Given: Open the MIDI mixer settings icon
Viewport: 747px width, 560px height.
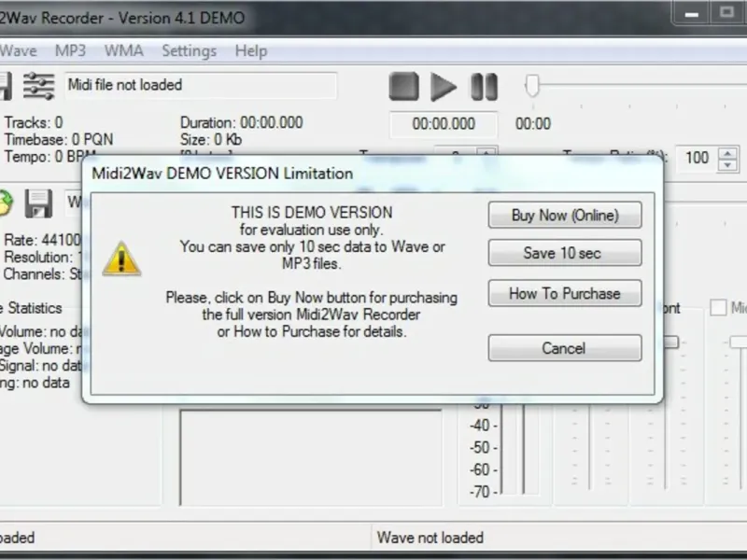Looking at the screenshot, I should coord(38,86).
